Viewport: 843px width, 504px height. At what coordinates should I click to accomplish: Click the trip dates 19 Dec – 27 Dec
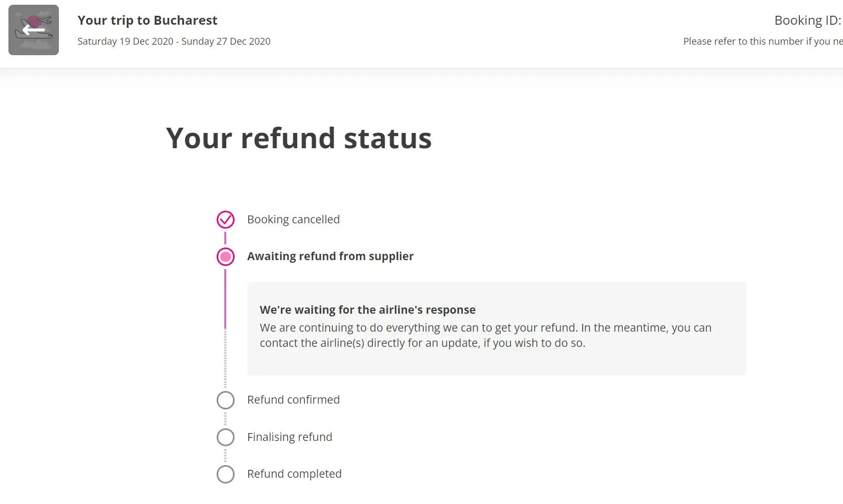(x=174, y=42)
